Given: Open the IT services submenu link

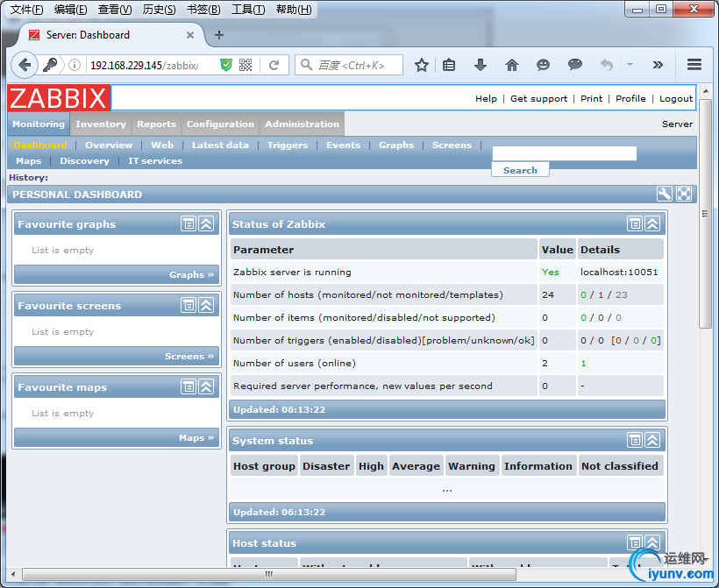Looking at the screenshot, I should coord(155,161).
